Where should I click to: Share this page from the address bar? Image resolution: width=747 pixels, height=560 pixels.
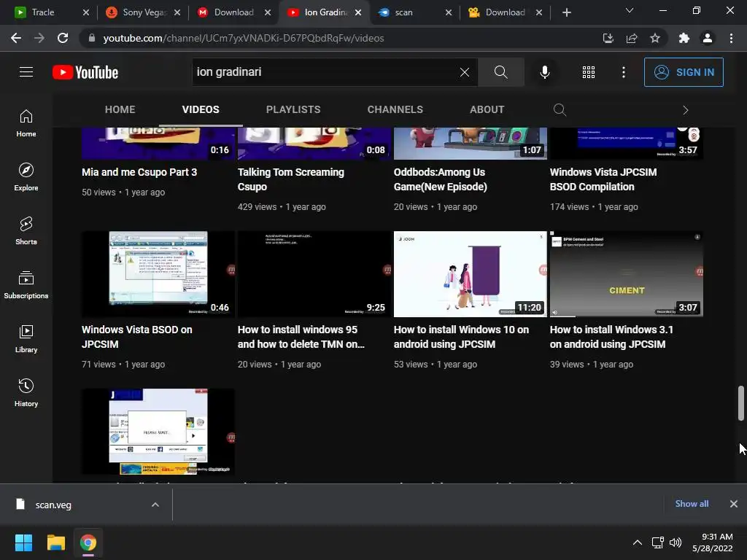click(632, 38)
